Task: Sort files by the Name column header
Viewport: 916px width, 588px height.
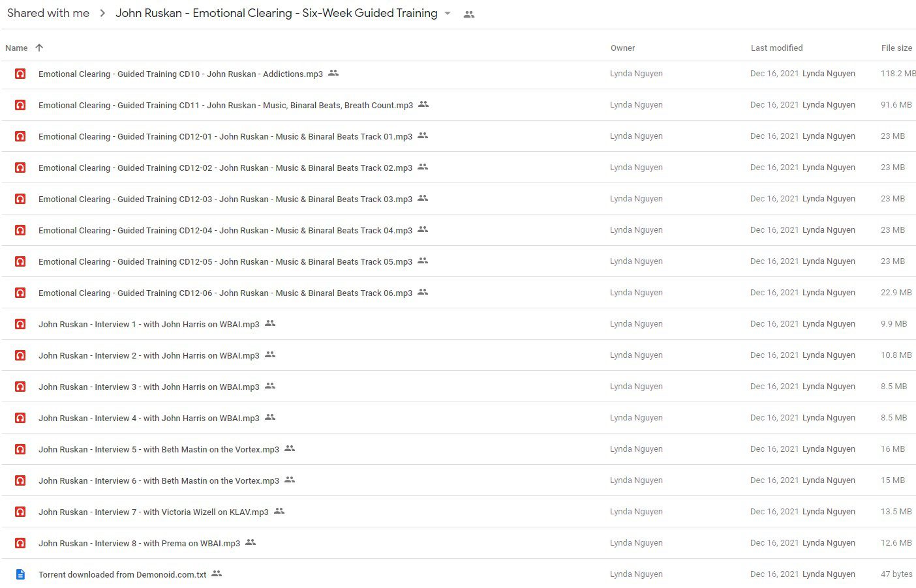Action: (16, 48)
